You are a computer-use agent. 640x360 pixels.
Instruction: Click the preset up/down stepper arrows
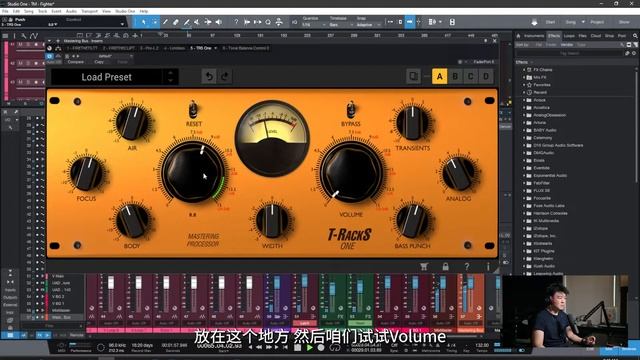[170, 76]
